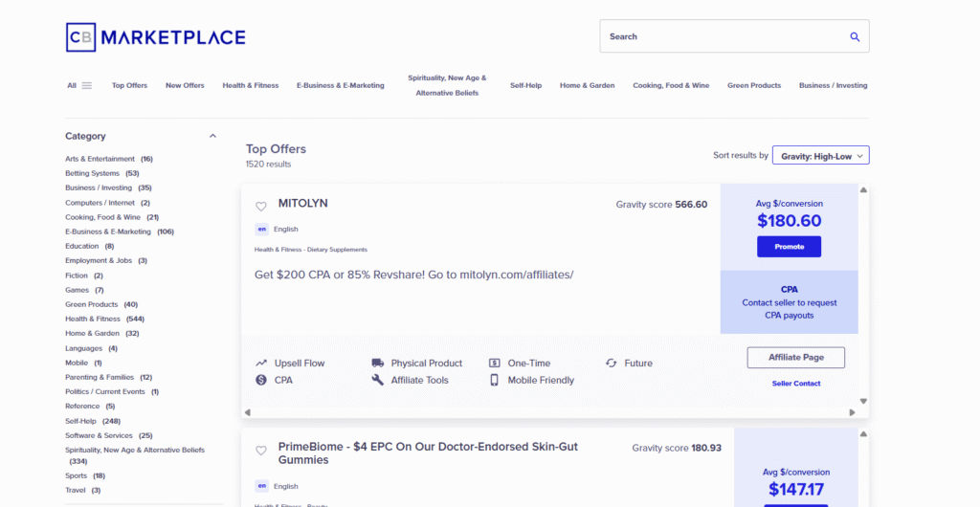The image size is (980, 507).
Task: Click the 'en' language badge on MITOLYN
Action: 262,230
